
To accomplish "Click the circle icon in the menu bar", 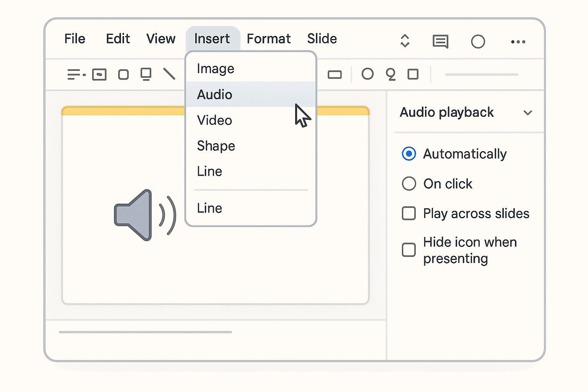I will click(478, 42).
